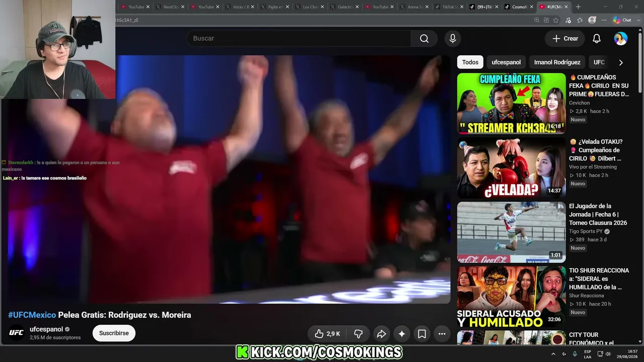Click the video title 'Pelea Gratis: Rodriguez vs. Moreira'

(x=125, y=315)
